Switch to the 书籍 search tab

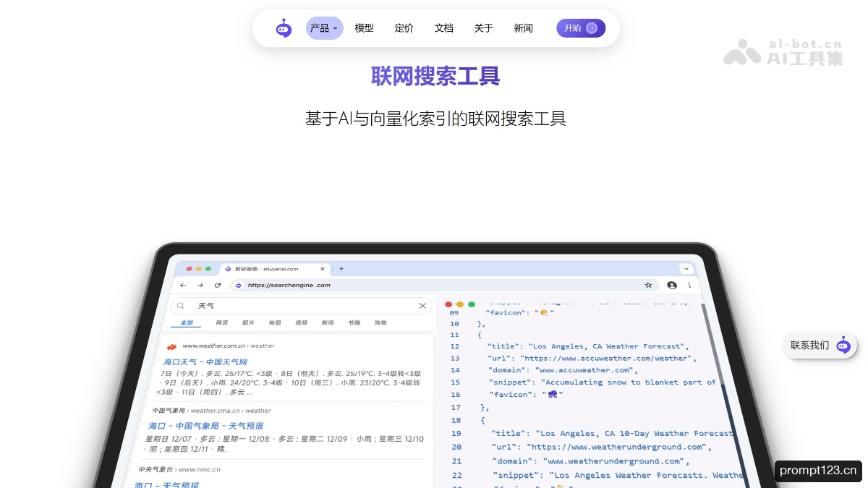(x=354, y=322)
